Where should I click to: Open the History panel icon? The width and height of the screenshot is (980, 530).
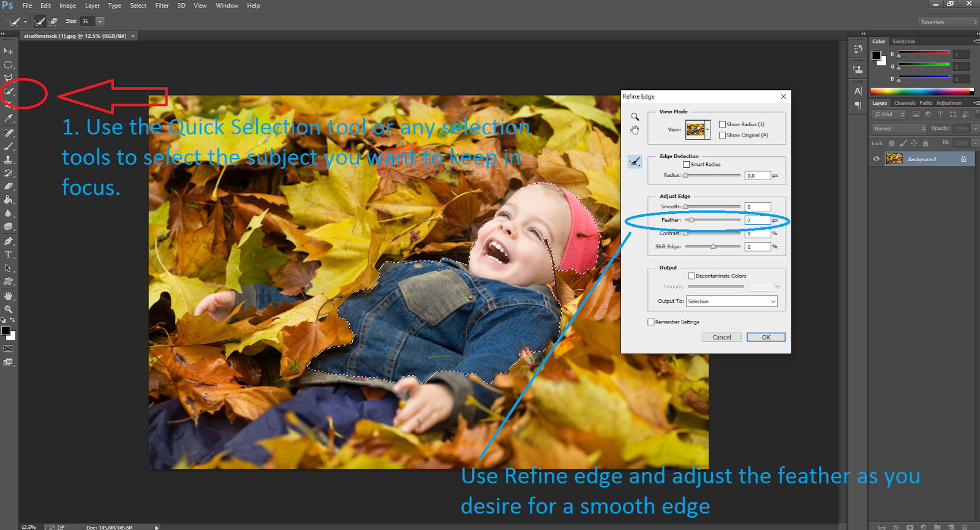pos(858,48)
